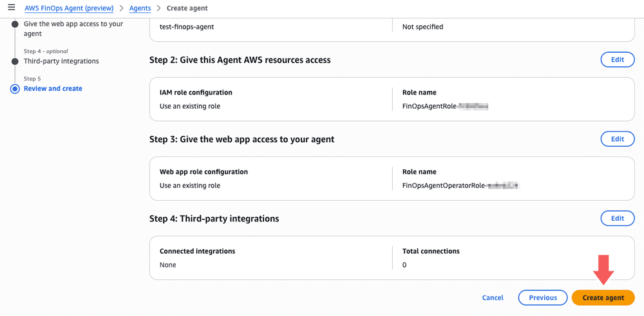Click the Third-party integrations step dot
Viewport: 644px width, 316px height.
pyautogui.click(x=15, y=62)
